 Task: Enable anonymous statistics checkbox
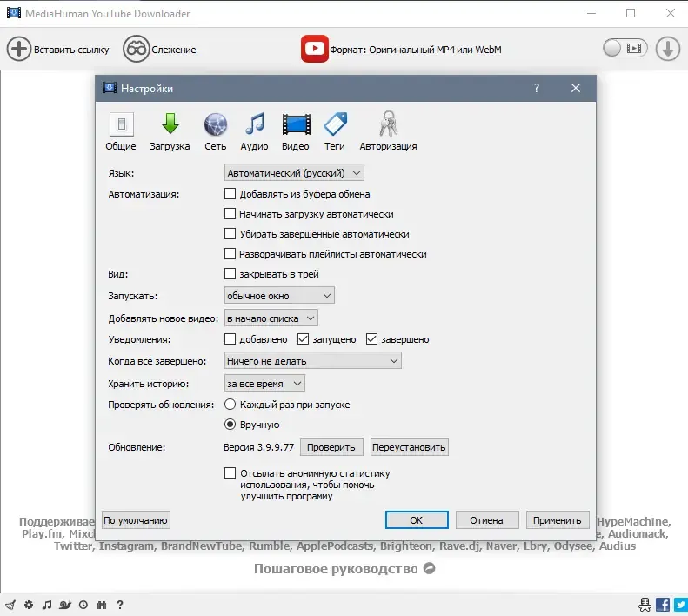point(230,472)
